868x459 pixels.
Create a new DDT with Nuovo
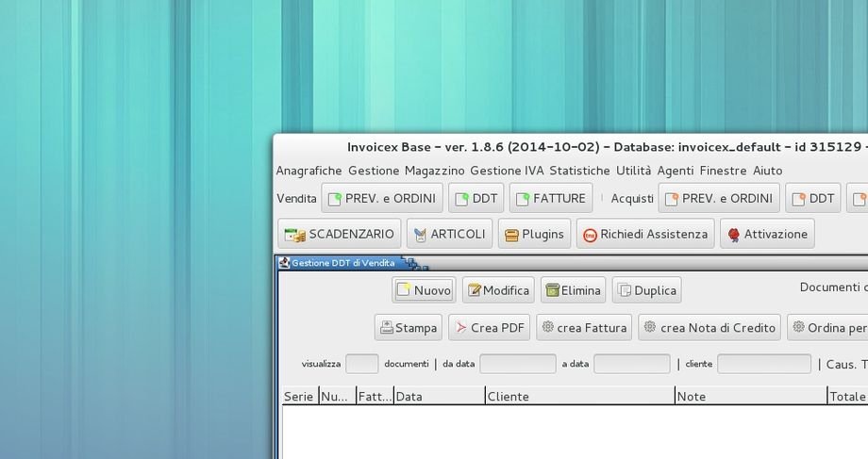point(424,290)
